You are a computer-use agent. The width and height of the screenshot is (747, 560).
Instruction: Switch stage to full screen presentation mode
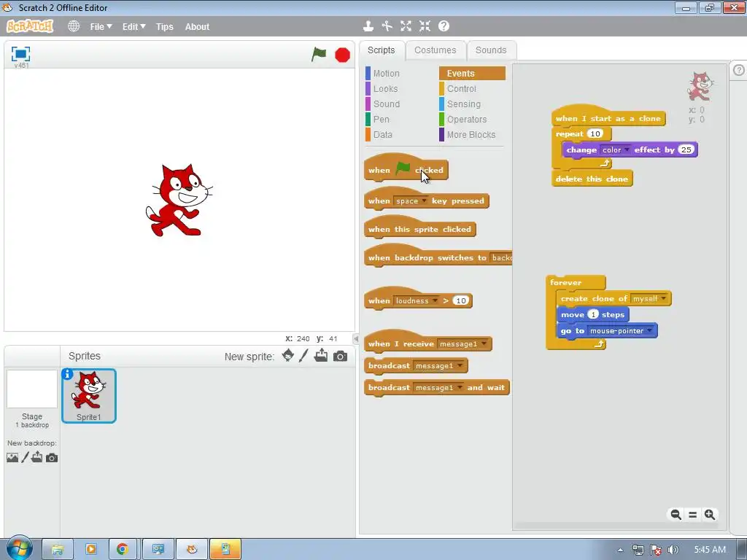[x=20, y=54]
